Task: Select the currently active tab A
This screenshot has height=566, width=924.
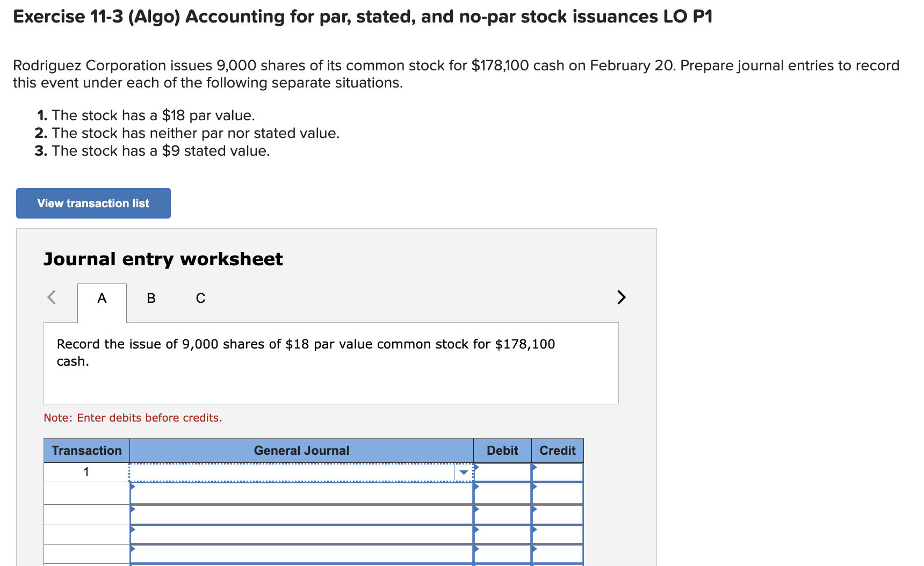Action: tap(102, 298)
